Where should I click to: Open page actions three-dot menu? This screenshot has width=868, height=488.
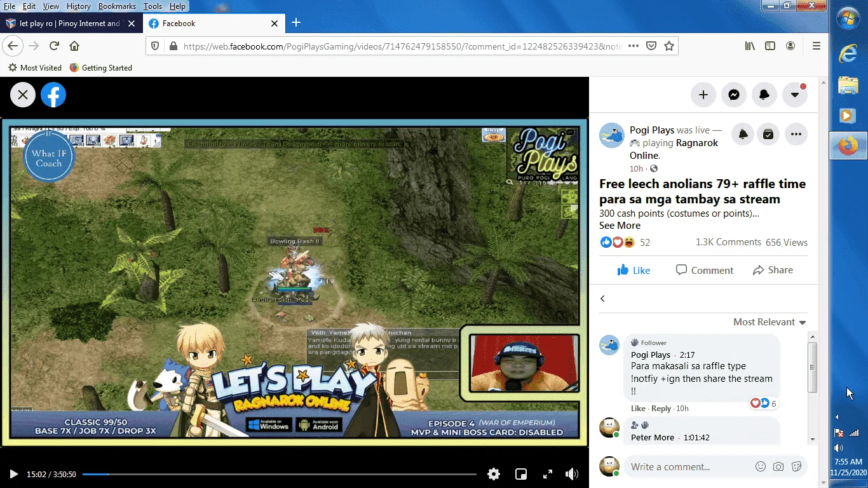click(634, 46)
